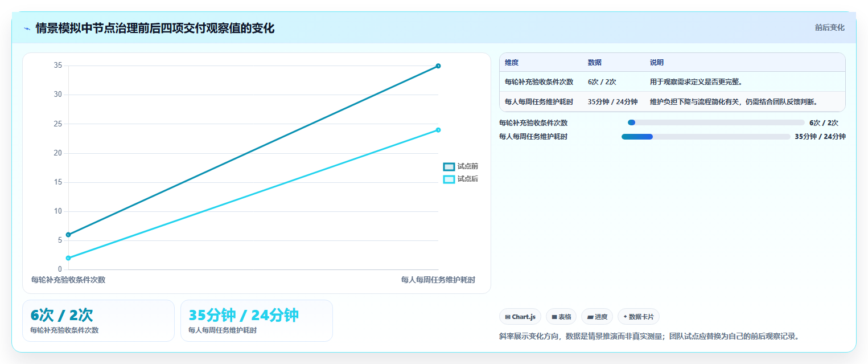Viewport: 868px width, 364px height.
Task: Click the 前后变化 label in header
Action: (x=829, y=27)
